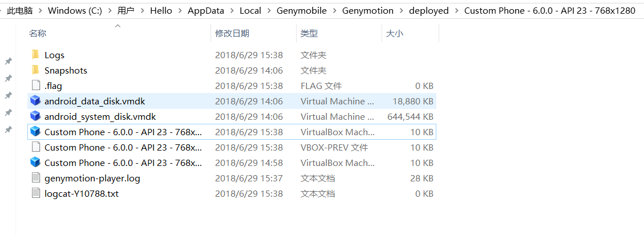Expand the chevron after Genymobile in the path
This screenshot has height=235, width=644.
click(334, 11)
